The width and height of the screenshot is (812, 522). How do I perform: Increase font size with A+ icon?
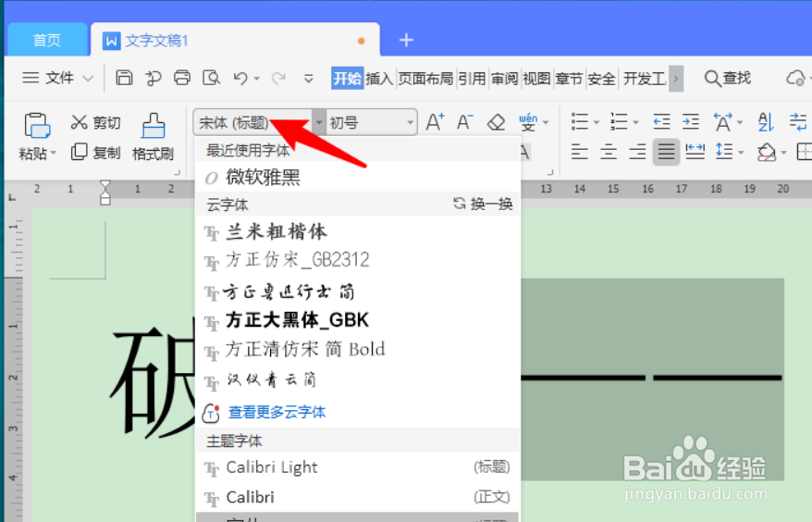[x=435, y=122]
